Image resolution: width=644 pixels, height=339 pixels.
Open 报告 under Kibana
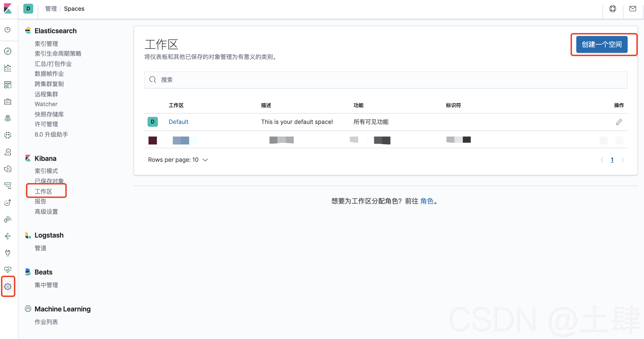click(x=40, y=201)
